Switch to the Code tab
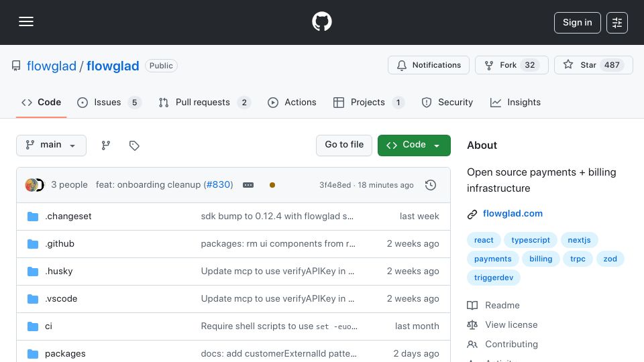The width and height of the screenshot is (644, 362). coord(41,102)
